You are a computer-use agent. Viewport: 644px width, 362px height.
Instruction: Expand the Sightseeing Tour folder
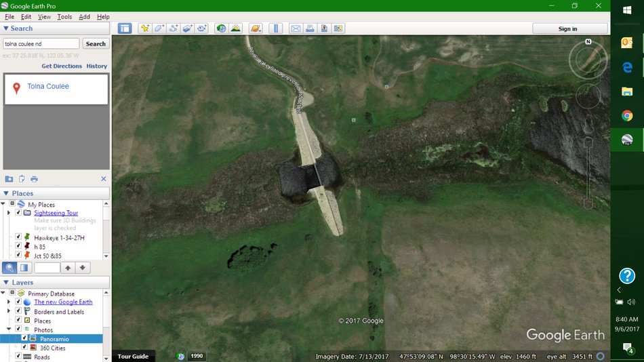[x=9, y=213]
